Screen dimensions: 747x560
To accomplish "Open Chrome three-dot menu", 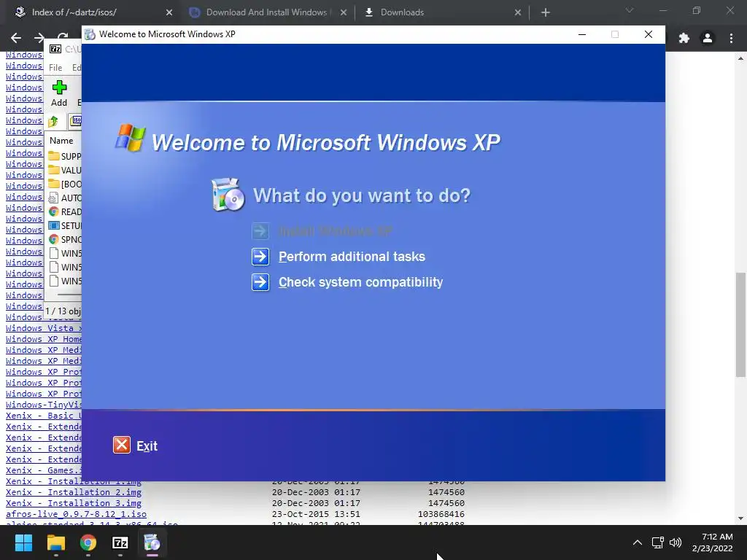I will point(731,38).
